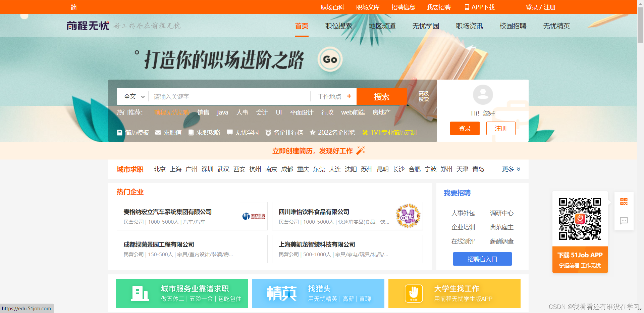644x313 pixels.
Task: Select hot keyword java
Action: click(x=222, y=112)
